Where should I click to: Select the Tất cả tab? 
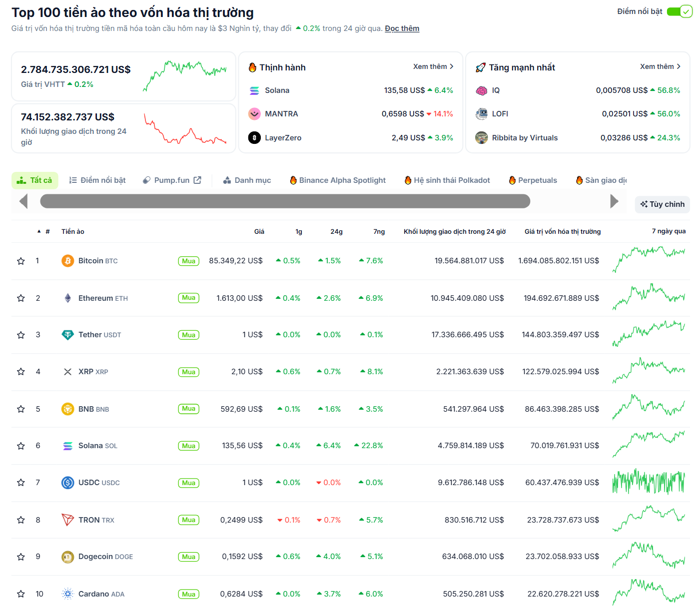tap(35, 180)
